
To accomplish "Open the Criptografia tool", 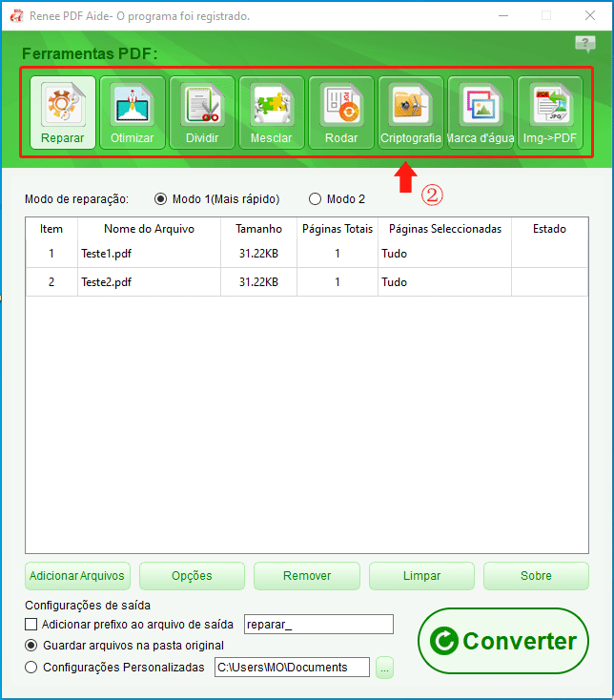I will (x=411, y=112).
